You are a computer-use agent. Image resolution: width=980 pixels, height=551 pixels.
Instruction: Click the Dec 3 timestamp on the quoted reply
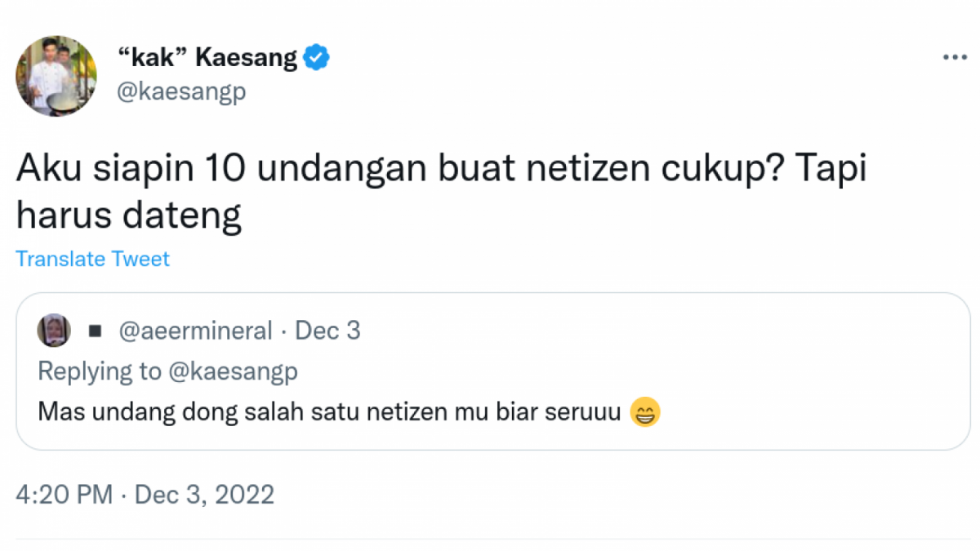(327, 330)
